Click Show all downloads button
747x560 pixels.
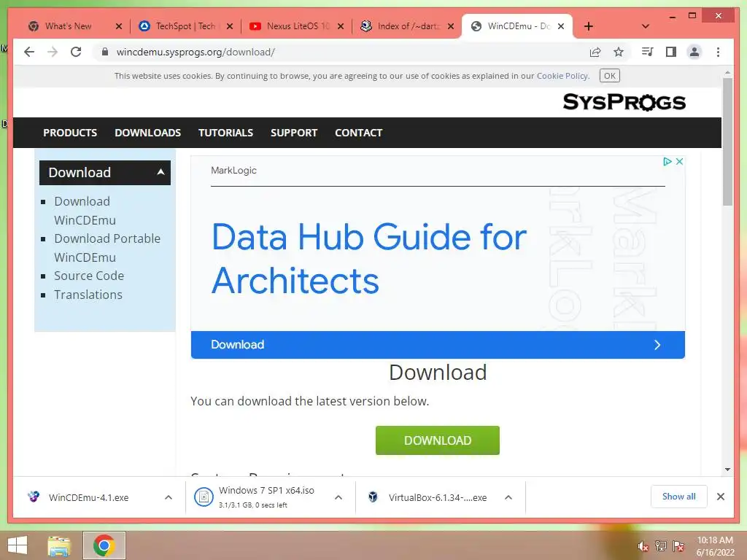679,497
